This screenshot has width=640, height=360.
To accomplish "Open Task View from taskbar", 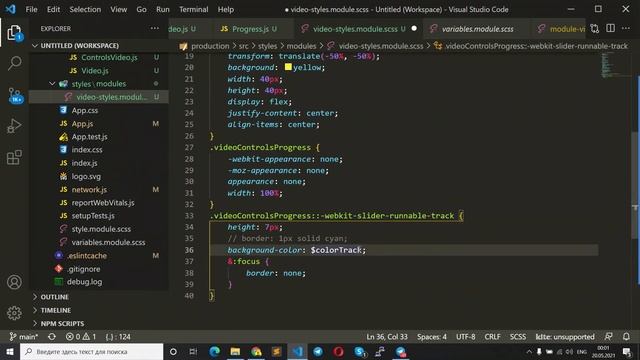I will click(x=193, y=351).
